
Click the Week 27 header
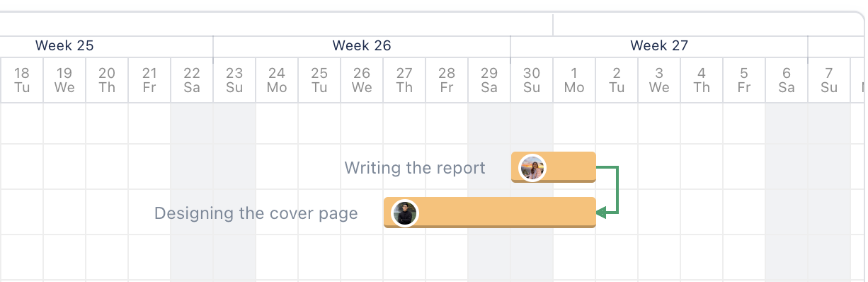pos(659,46)
